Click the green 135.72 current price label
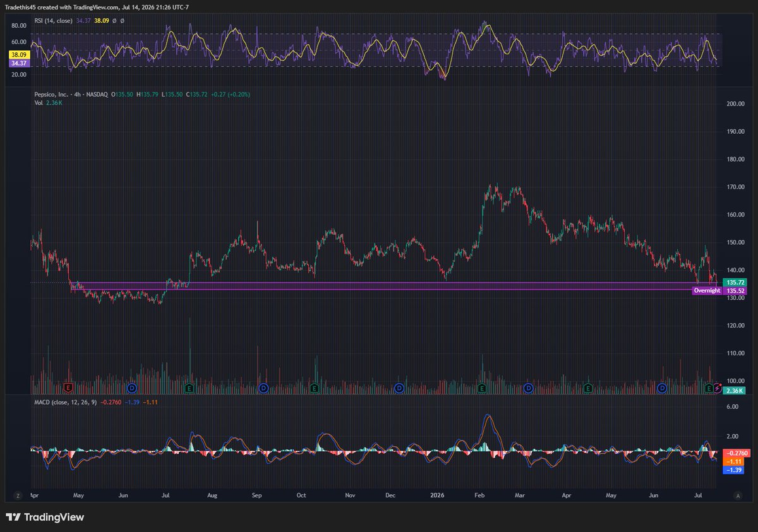 [x=734, y=282]
